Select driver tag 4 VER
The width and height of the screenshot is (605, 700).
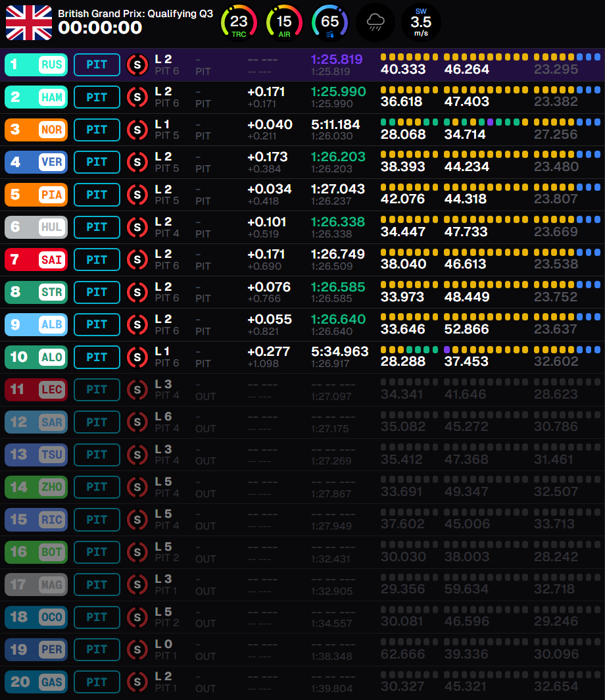coord(36,162)
